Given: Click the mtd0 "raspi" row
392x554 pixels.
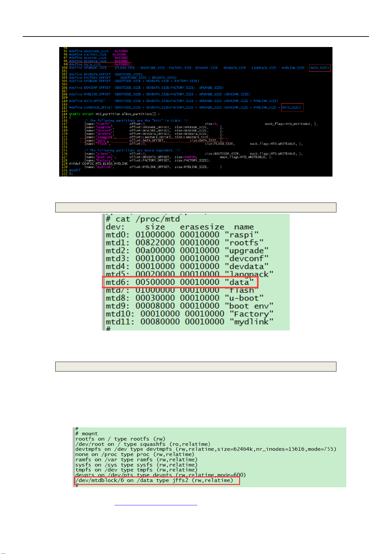Looking at the screenshot, I should point(182,235).
